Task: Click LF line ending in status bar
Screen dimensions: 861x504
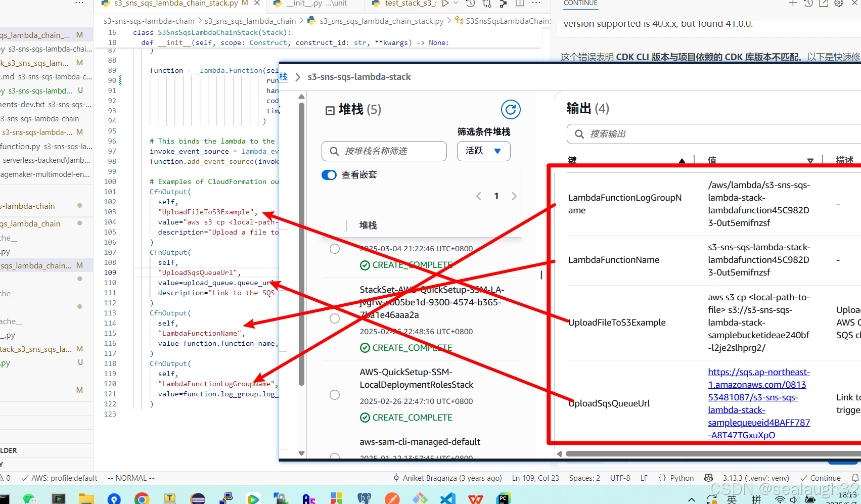Action: (644, 478)
